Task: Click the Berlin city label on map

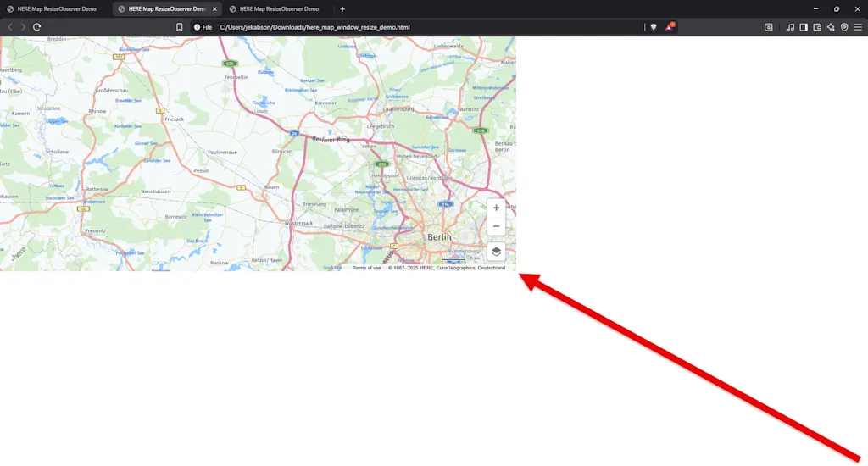Action: (x=439, y=237)
